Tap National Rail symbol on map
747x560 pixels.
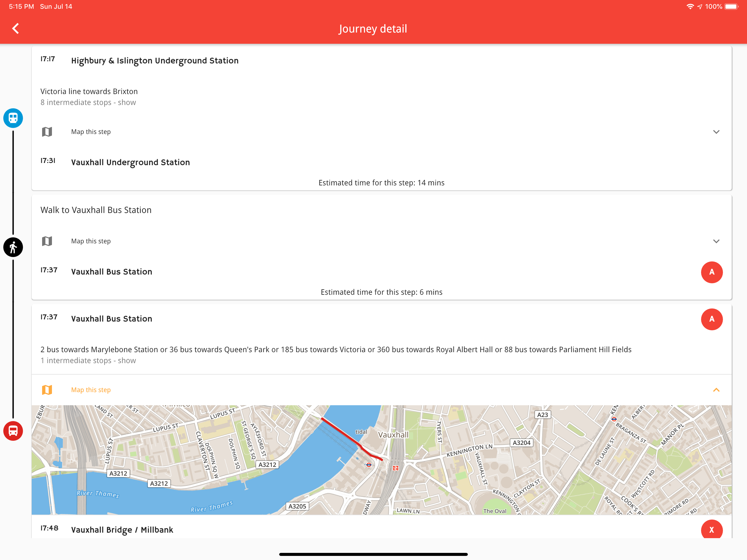coord(395,468)
